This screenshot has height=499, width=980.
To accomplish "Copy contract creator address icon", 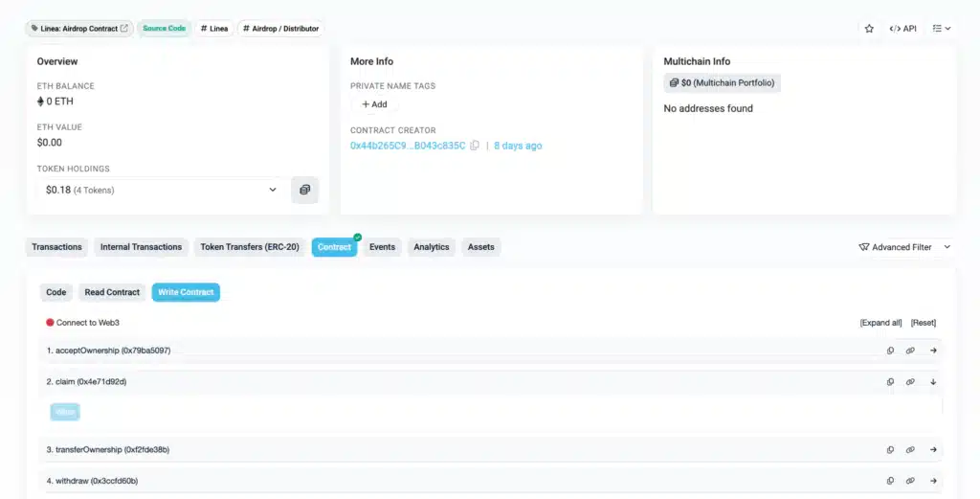I will [475, 146].
